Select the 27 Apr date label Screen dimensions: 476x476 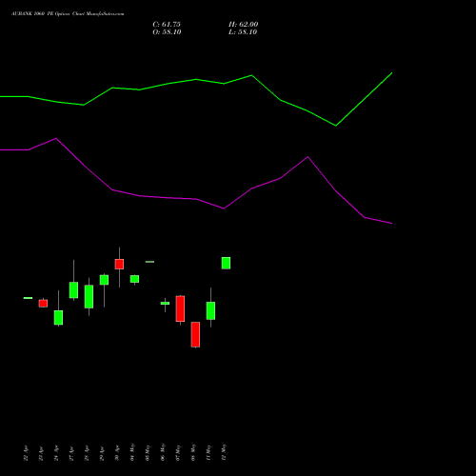[x=71, y=453]
